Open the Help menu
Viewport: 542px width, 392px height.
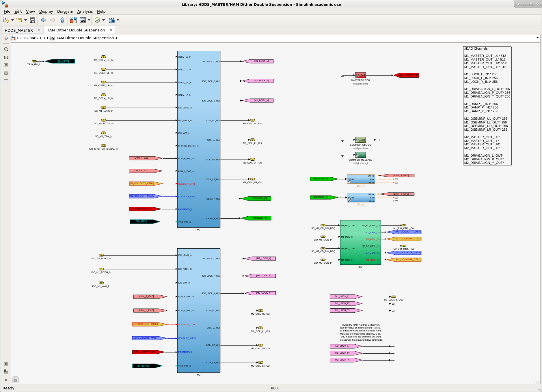coord(101,11)
